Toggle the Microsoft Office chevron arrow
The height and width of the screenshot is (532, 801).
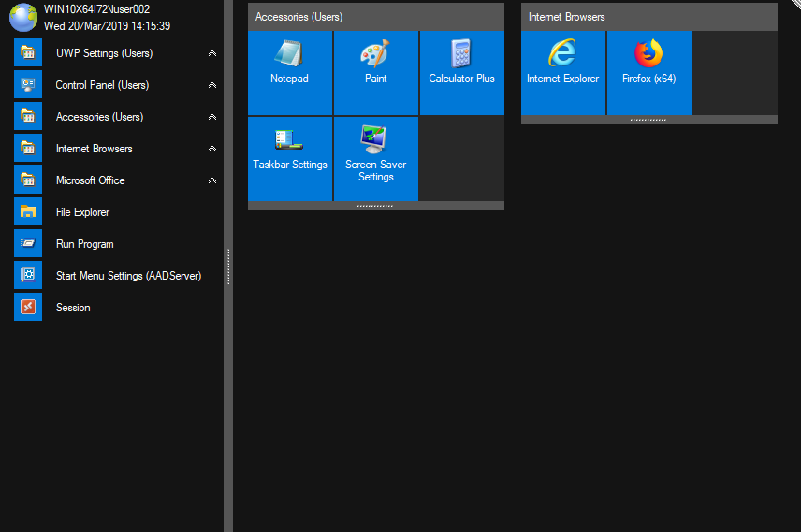tap(212, 181)
